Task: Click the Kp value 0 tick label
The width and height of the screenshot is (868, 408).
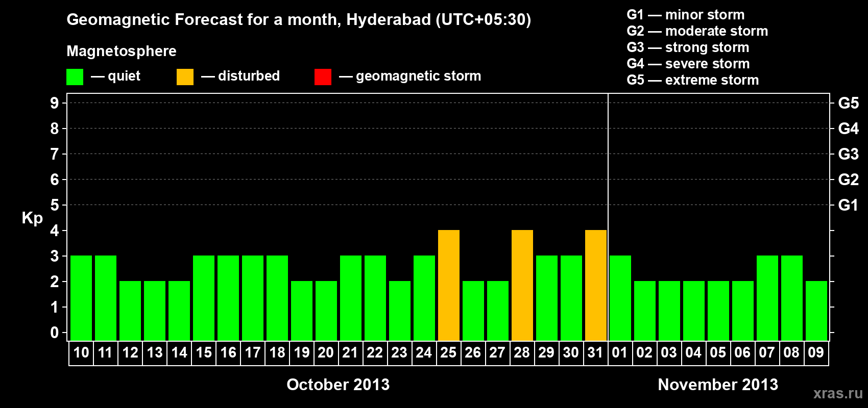Action: 55,333
